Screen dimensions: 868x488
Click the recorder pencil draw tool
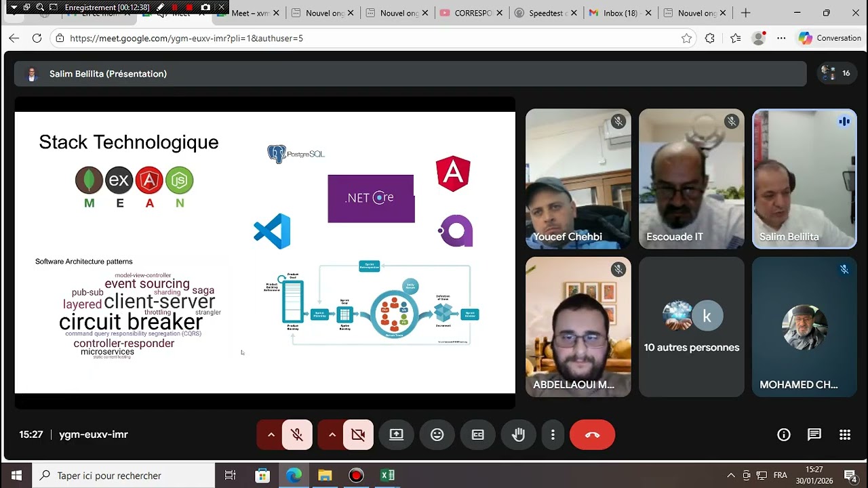point(160,7)
